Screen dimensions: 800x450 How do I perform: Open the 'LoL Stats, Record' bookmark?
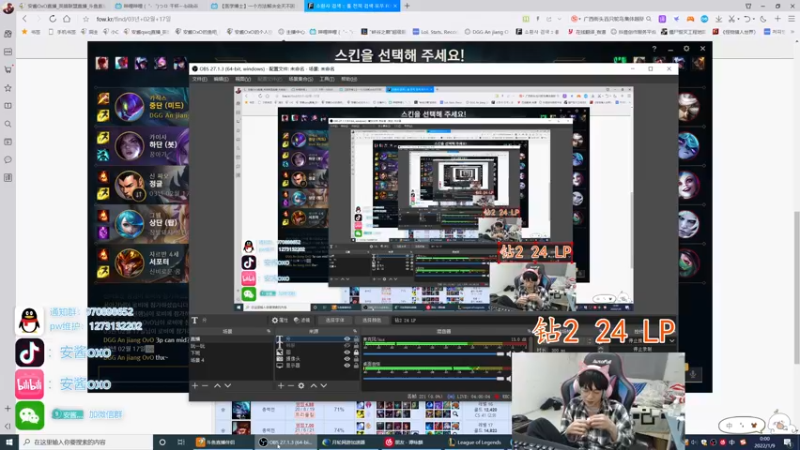pyautogui.click(x=435, y=32)
